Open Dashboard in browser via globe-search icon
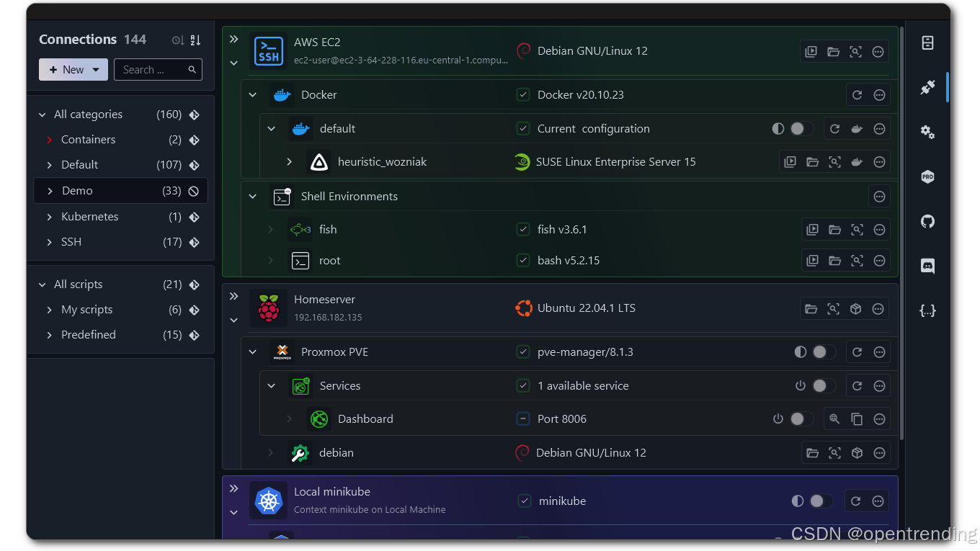The height and width of the screenshot is (551, 980). click(834, 419)
